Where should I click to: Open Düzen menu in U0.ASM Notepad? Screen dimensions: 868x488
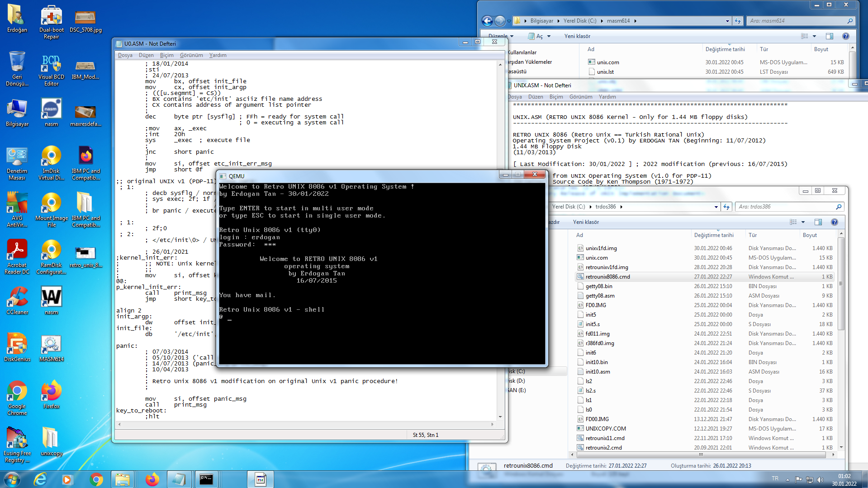click(x=146, y=55)
